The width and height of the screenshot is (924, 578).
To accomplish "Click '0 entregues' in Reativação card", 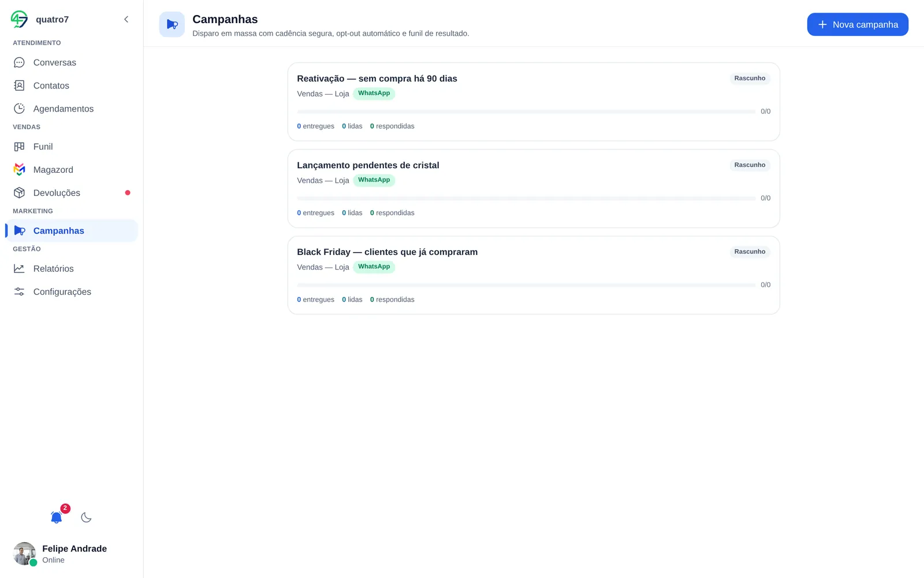I will (x=315, y=126).
